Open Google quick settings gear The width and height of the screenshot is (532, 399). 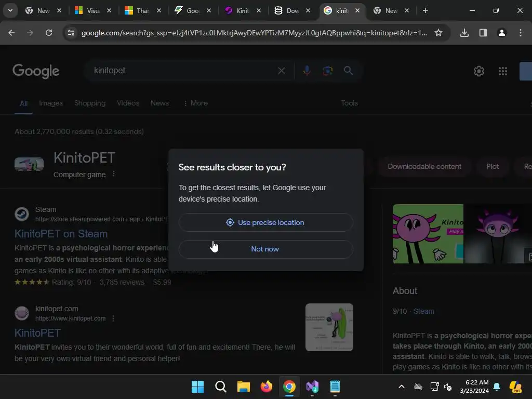click(478, 71)
